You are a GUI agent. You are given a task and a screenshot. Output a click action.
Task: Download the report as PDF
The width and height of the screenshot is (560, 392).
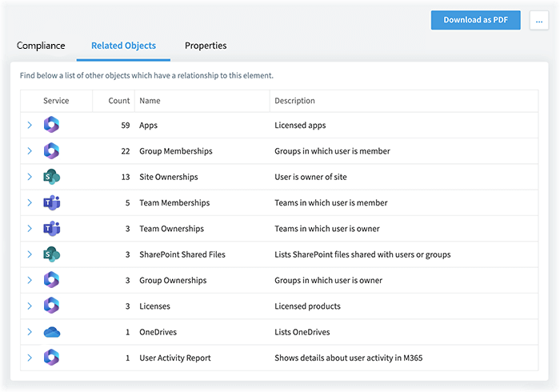point(476,20)
